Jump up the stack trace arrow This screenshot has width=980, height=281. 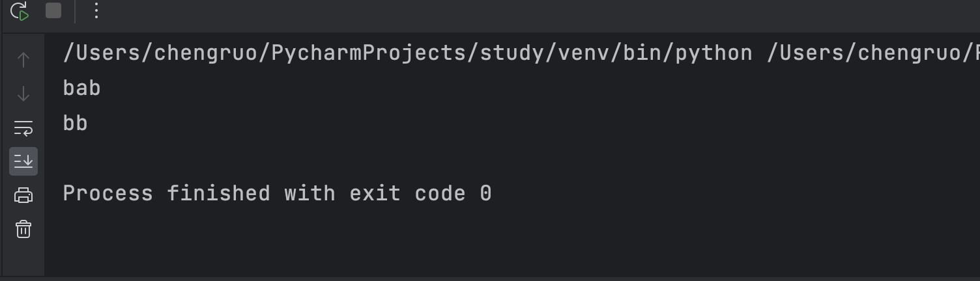(23, 60)
